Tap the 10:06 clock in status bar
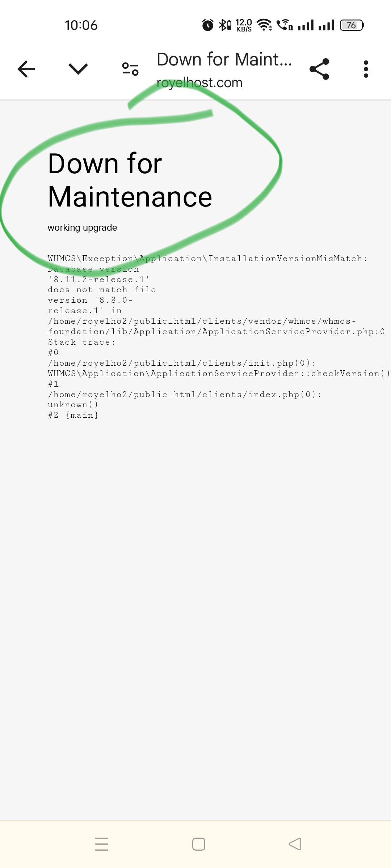The image size is (391, 868). [x=81, y=25]
